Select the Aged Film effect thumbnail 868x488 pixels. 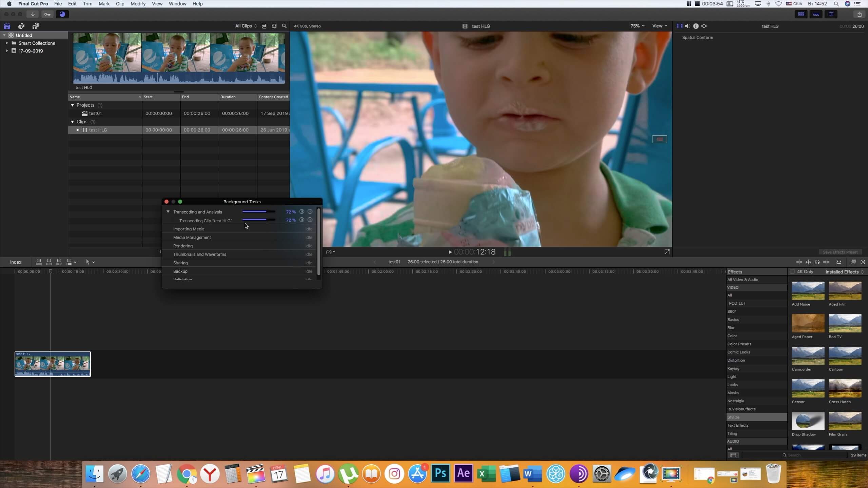[845, 291]
